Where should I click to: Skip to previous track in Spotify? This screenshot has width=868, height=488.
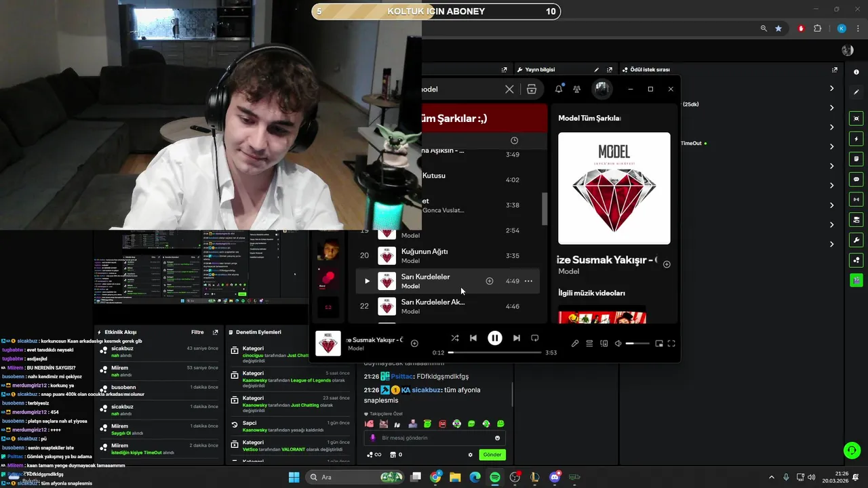473,338
